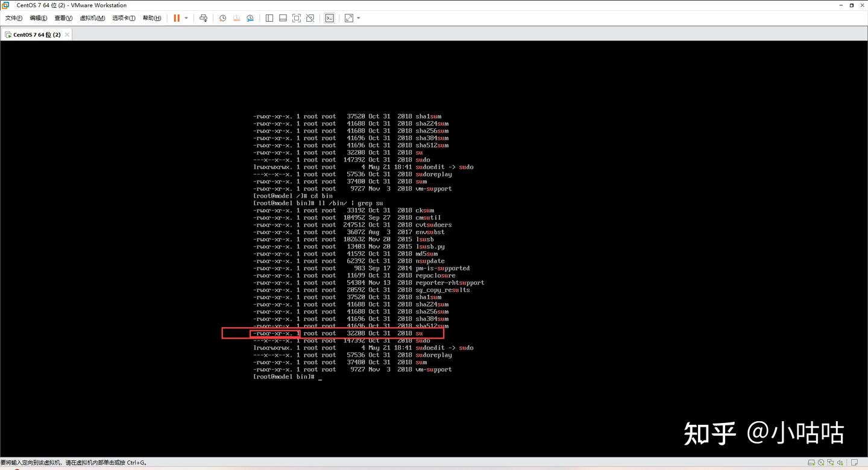
Task: Click the CD/DVD device status icon
Action: (821, 462)
